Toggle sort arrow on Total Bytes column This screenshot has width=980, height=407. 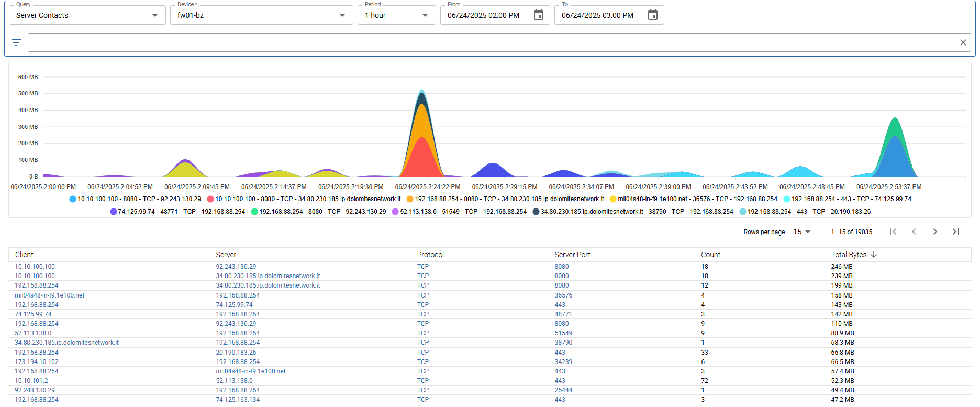[x=874, y=255]
